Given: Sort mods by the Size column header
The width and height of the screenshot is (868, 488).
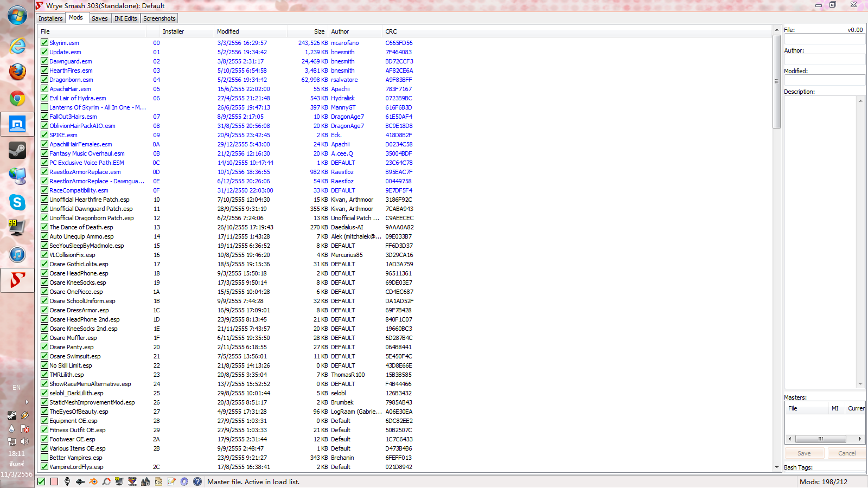Looking at the screenshot, I should click(308, 31).
